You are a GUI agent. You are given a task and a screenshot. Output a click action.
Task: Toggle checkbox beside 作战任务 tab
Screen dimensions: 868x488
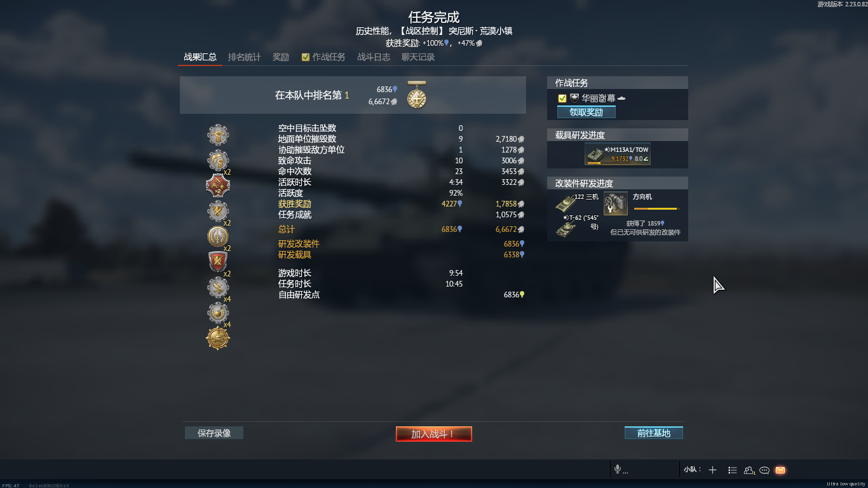(x=306, y=57)
